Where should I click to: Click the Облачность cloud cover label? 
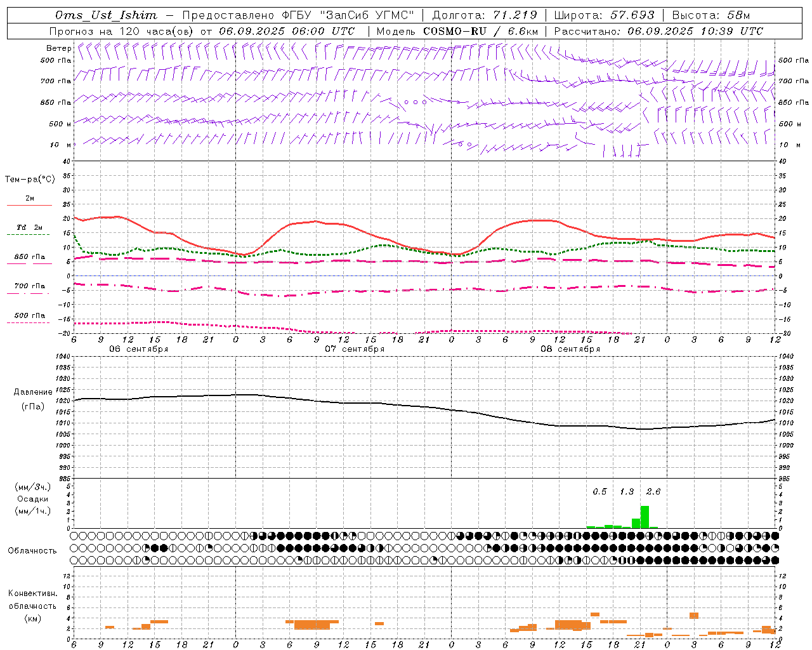(32, 551)
